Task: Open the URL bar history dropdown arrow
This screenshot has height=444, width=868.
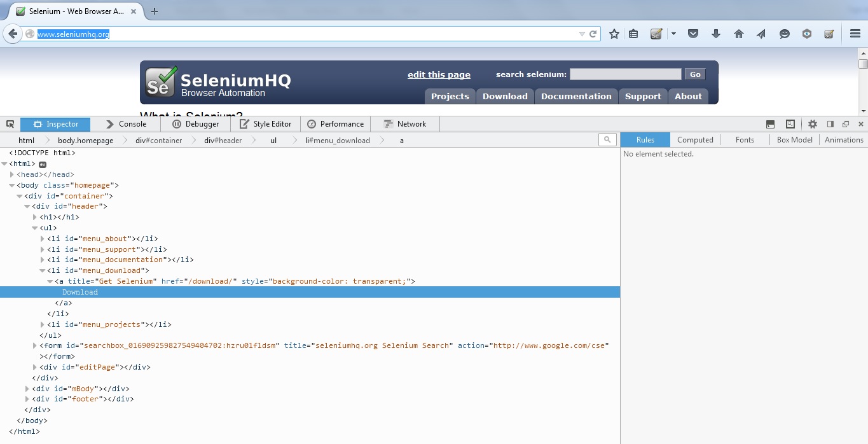Action: pyautogui.click(x=582, y=34)
